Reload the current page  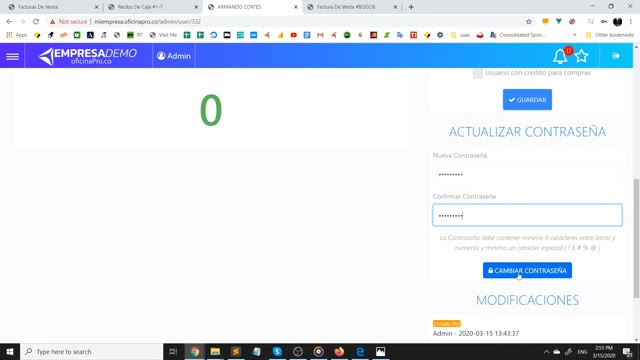pos(36,22)
